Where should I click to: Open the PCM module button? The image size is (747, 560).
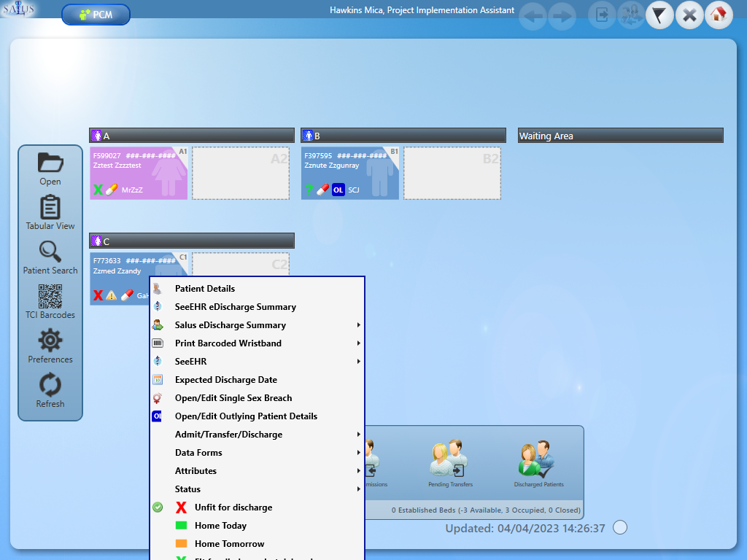click(x=96, y=15)
